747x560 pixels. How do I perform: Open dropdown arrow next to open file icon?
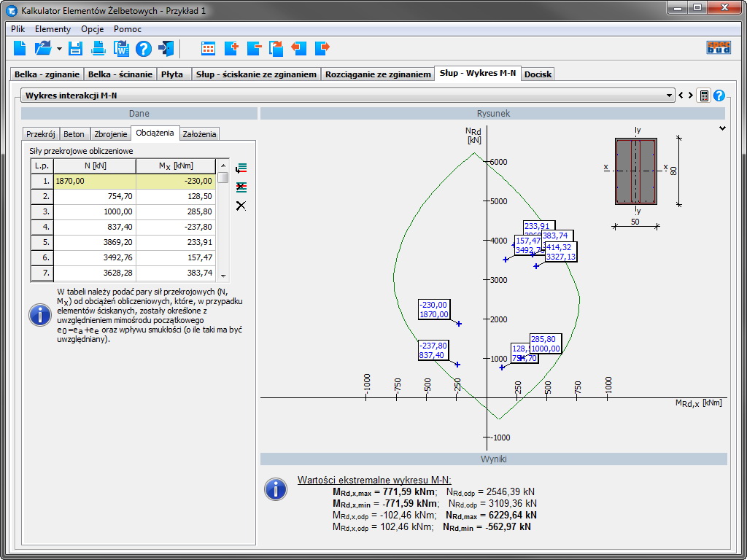[59, 50]
